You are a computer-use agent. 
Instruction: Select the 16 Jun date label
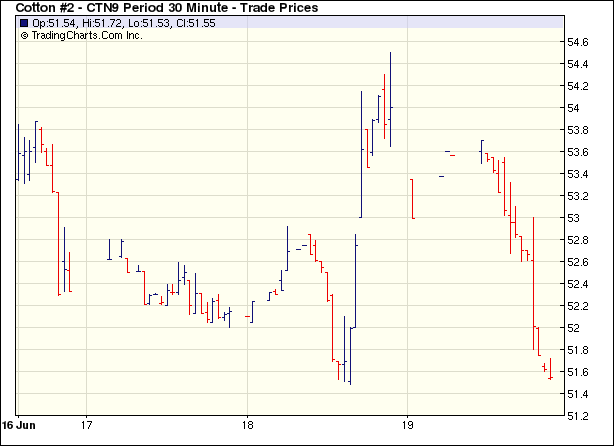pyautogui.click(x=20, y=422)
